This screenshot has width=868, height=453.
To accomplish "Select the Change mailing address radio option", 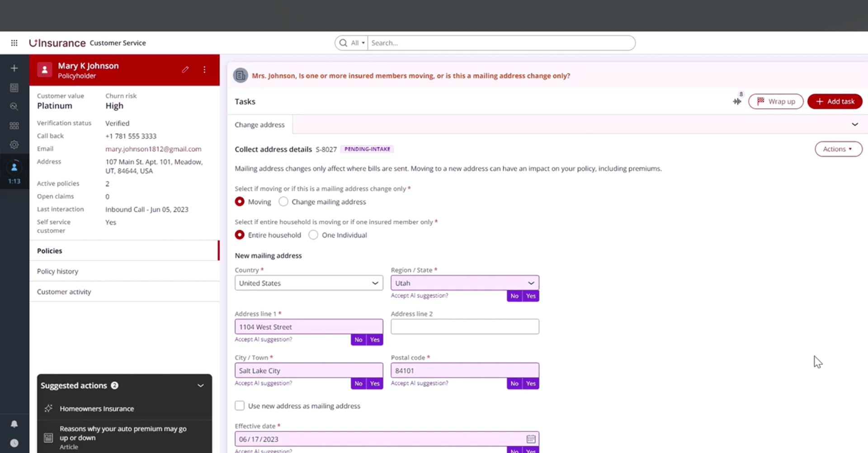I will click(x=283, y=202).
